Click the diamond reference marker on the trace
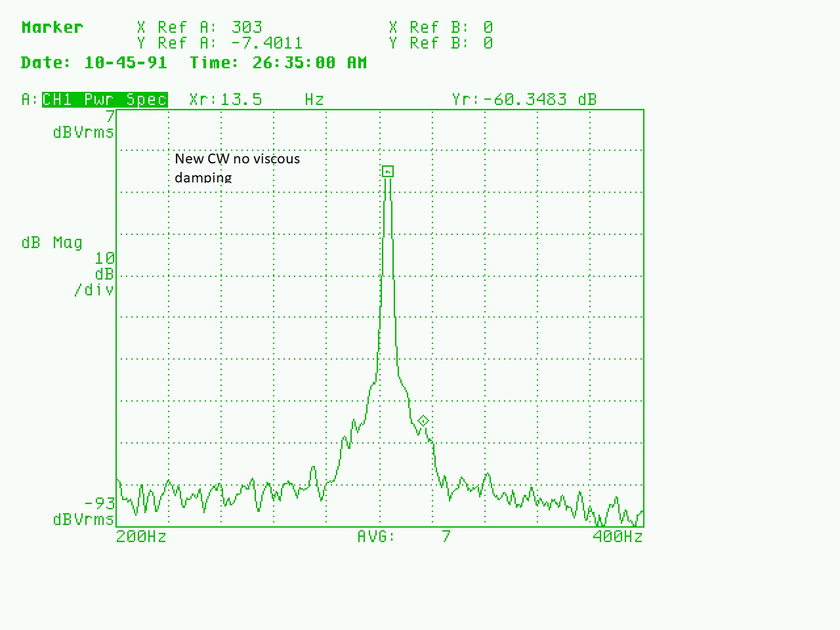Screen dimensions: 840x630 tap(423, 420)
